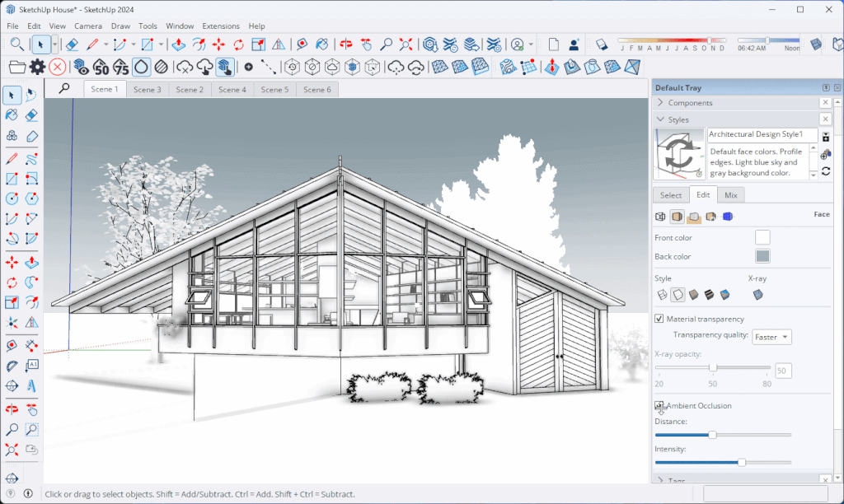Click the Search magnifier in top toolbar
Image resolution: width=844 pixels, height=504 pixels.
(16, 44)
